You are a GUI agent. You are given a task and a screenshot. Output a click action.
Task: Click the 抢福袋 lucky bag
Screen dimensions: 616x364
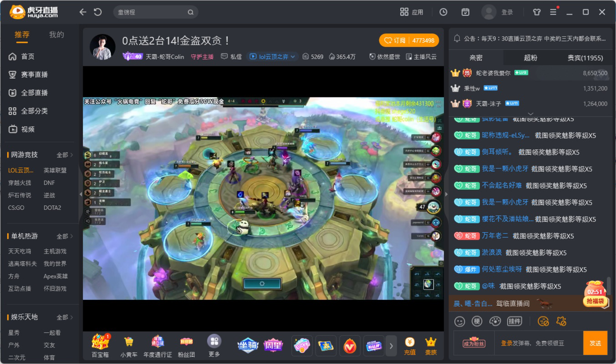[595, 294]
